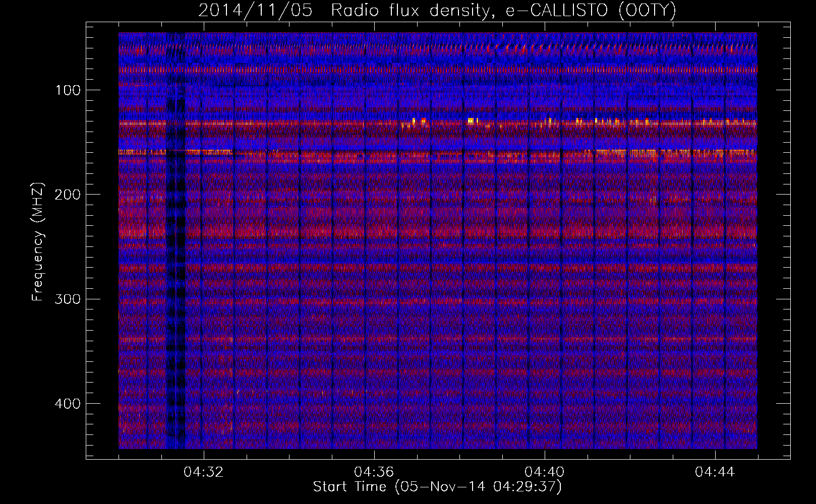Click the '04:32' time tick label
The width and height of the screenshot is (816, 504).
coord(204,472)
